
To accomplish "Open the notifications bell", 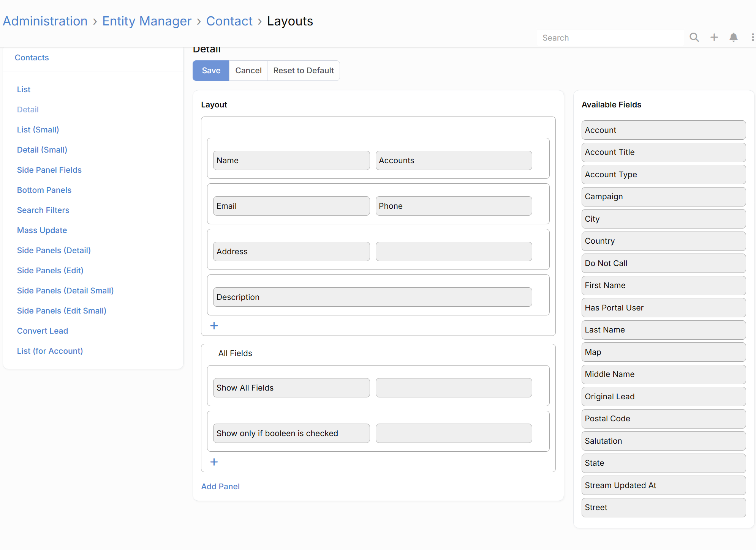I will coord(734,37).
